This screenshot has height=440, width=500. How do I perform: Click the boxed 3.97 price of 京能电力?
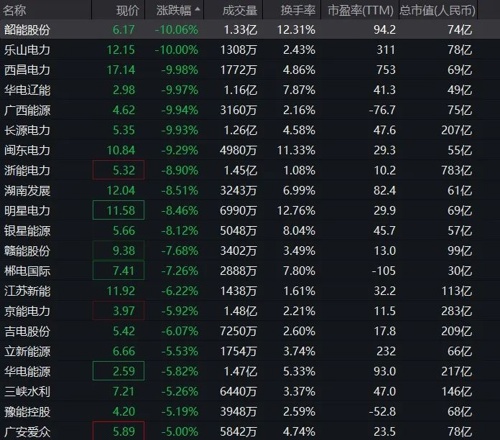coord(118,311)
